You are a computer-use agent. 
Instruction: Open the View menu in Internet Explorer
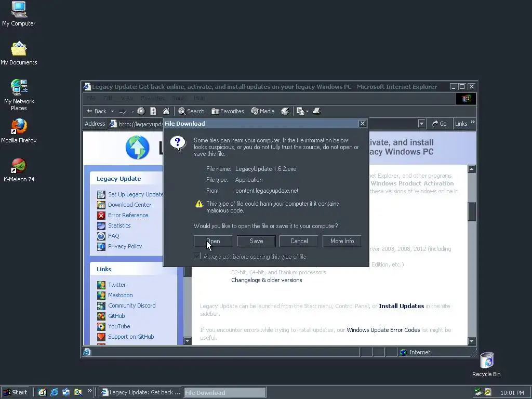127,98
